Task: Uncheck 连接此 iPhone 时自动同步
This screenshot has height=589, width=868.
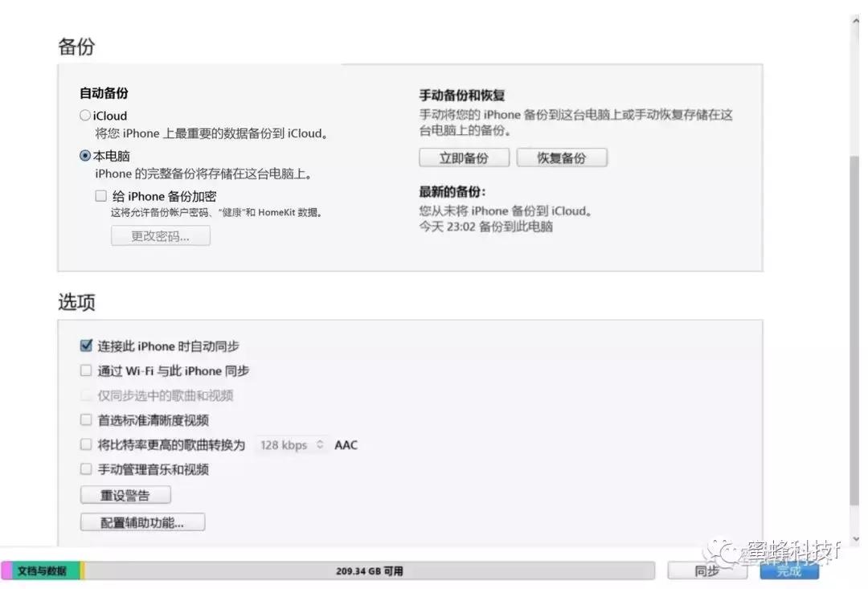Action: [86, 346]
